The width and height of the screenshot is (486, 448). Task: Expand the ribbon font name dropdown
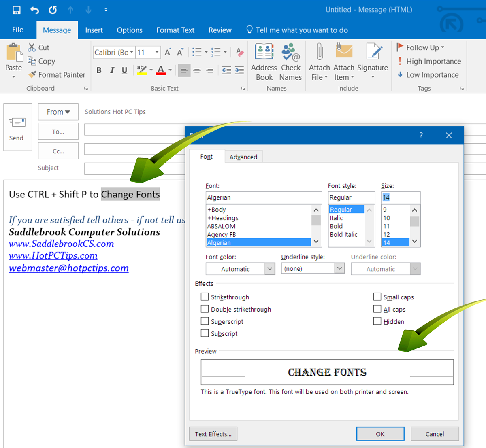[132, 52]
